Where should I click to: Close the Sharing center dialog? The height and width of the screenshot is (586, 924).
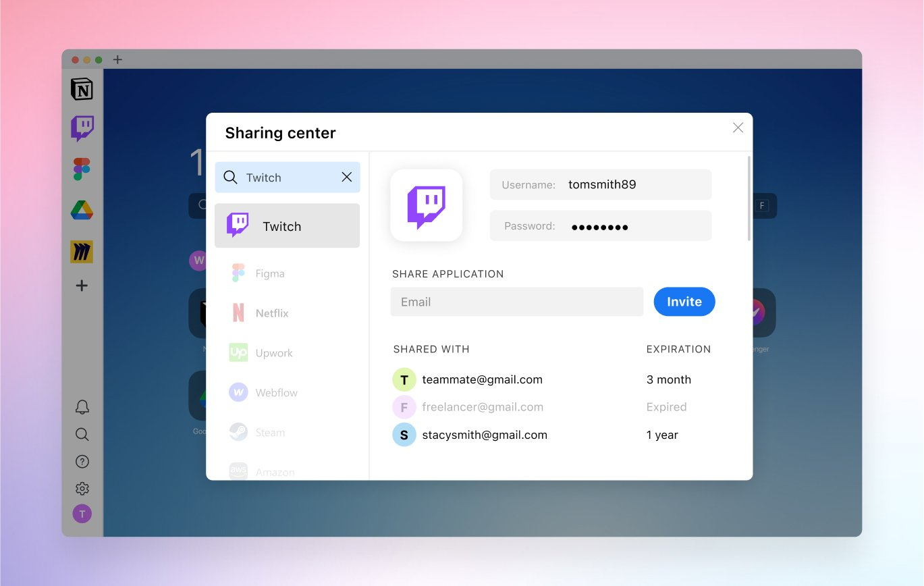[x=738, y=128]
